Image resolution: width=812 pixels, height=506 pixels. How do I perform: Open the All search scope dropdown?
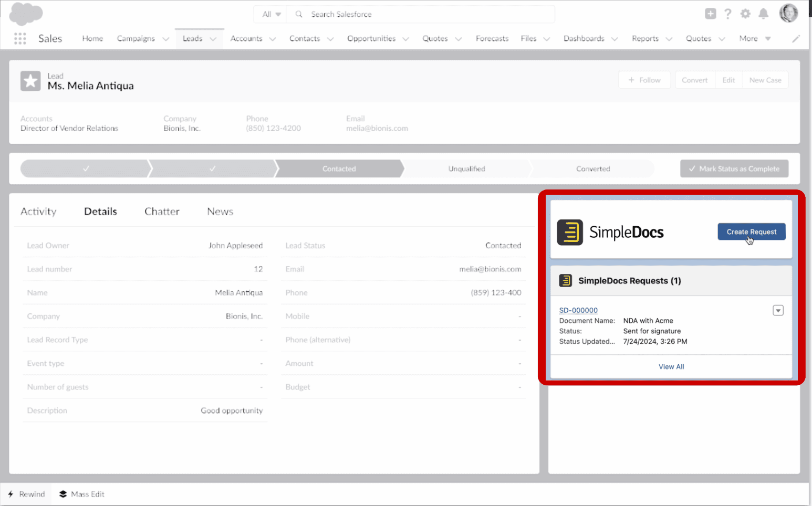click(272, 14)
